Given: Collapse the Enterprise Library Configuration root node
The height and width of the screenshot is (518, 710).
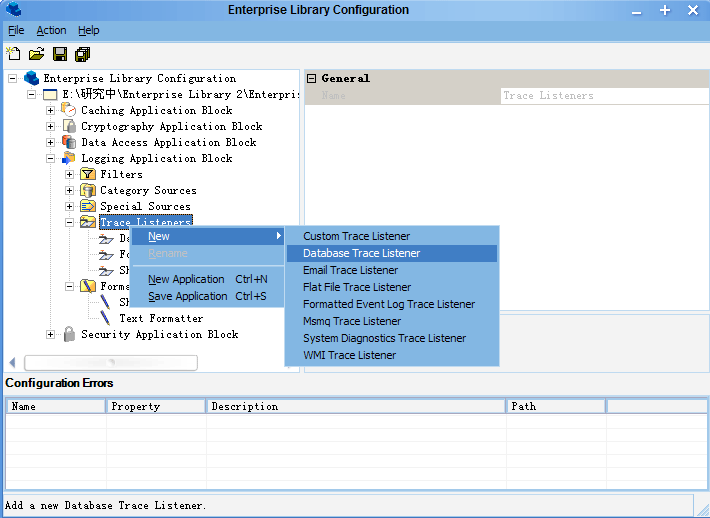Looking at the screenshot, I should point(13,78).
